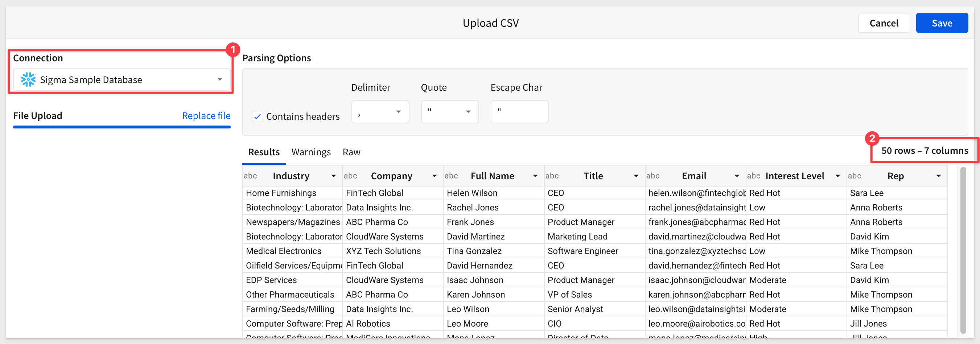980x344 pixels.
Task: Uncheck the Contains headers checkbox
Action: (x=258, y=116)
